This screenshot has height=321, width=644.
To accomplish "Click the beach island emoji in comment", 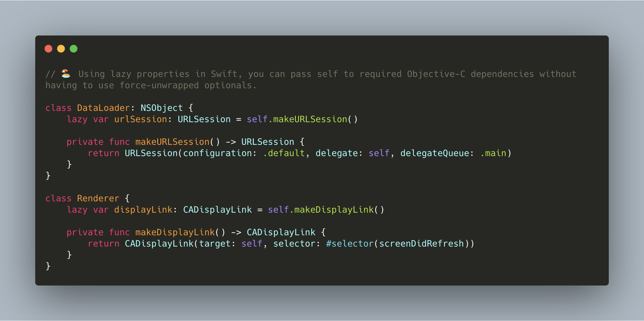I will tap(66, 73).
